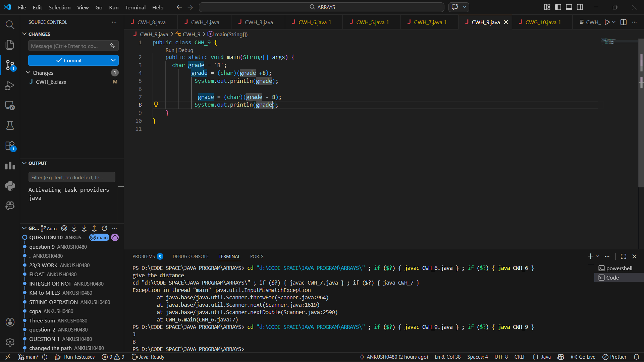Open the Terminal menu

click(135, 7)
